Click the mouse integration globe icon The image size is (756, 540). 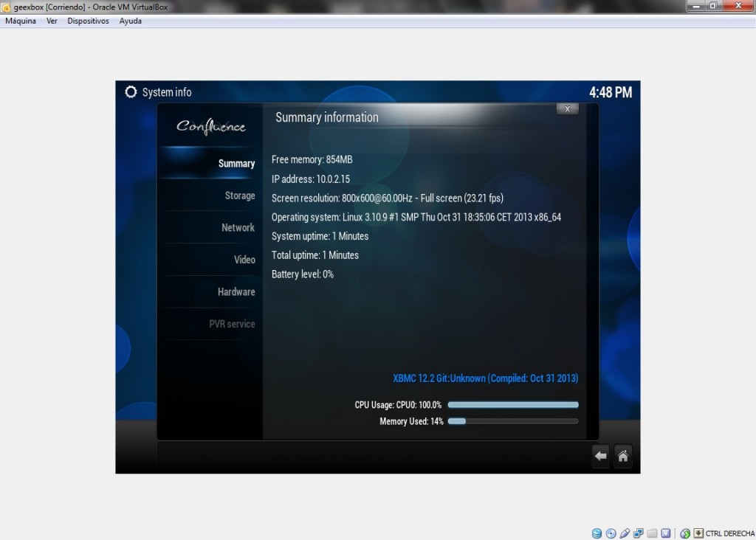(x=685, y=533)
